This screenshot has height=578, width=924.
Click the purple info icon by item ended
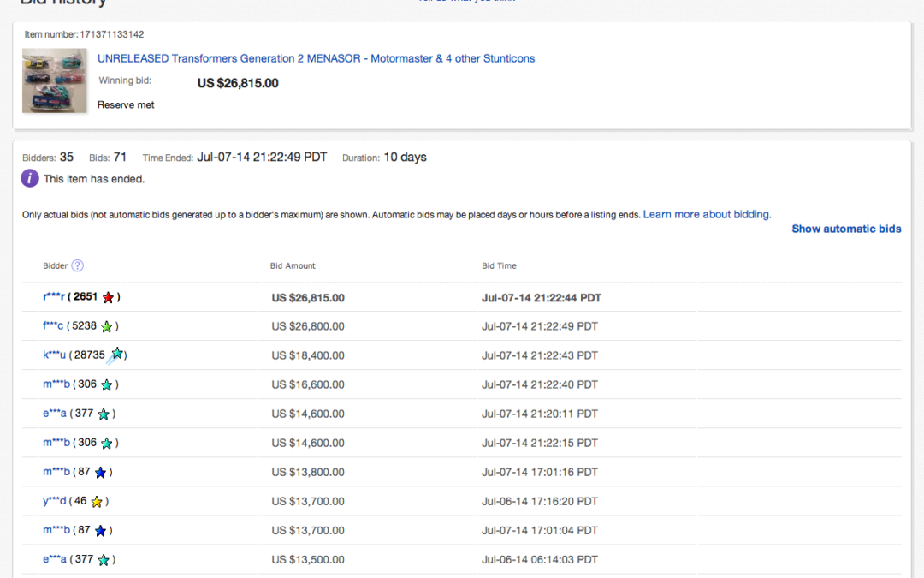30,178
